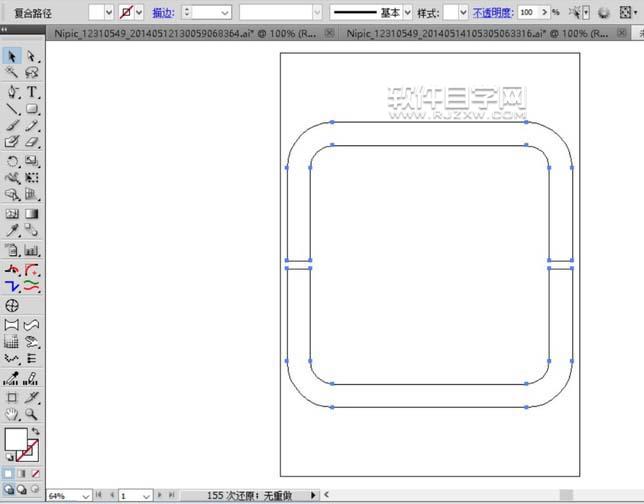Screen dimensions: 644x504
Task: Select the Artboard tool
Action: [x=12, y=398]
